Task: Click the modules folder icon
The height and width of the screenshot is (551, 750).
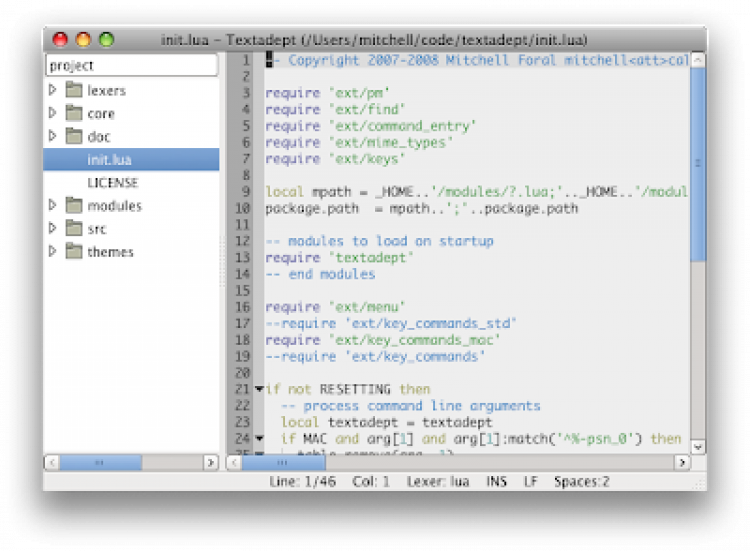Action: pos(74,205)
